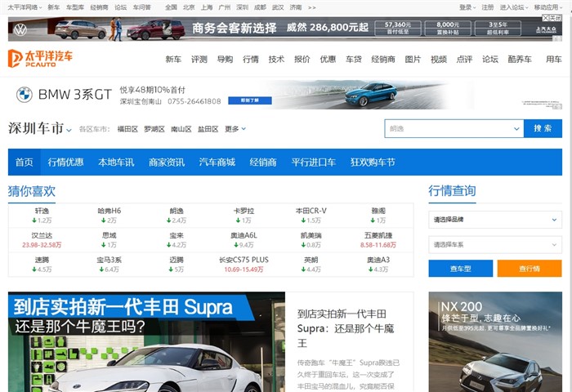Click 五菱凯捷 car model link

[x=378, y=235]
